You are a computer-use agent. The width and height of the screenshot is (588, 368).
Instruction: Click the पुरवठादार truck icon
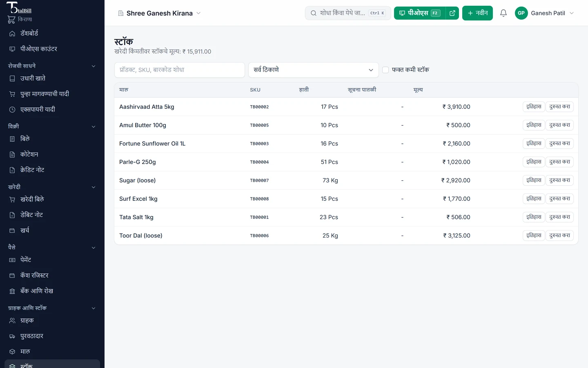[x=12, y=337]
